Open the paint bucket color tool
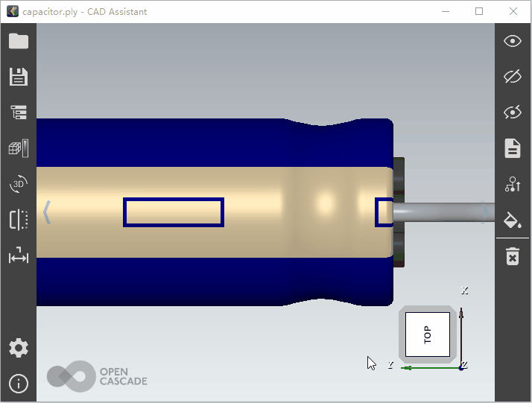The height and width of the screenshot is (403, 532). pyautogui.click(x=513, y=220)
